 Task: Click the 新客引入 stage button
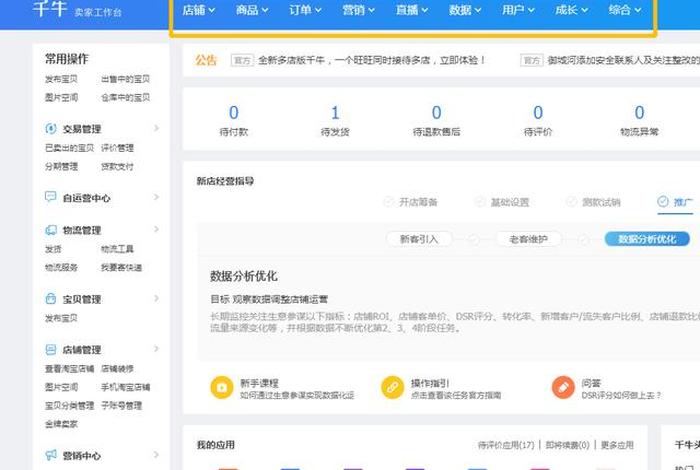point(419,239)
